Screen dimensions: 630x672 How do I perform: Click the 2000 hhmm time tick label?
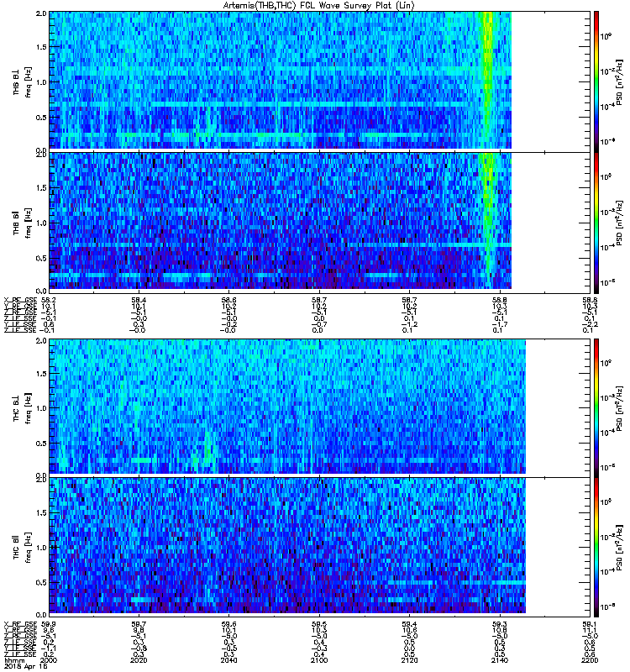click(49, 660)
